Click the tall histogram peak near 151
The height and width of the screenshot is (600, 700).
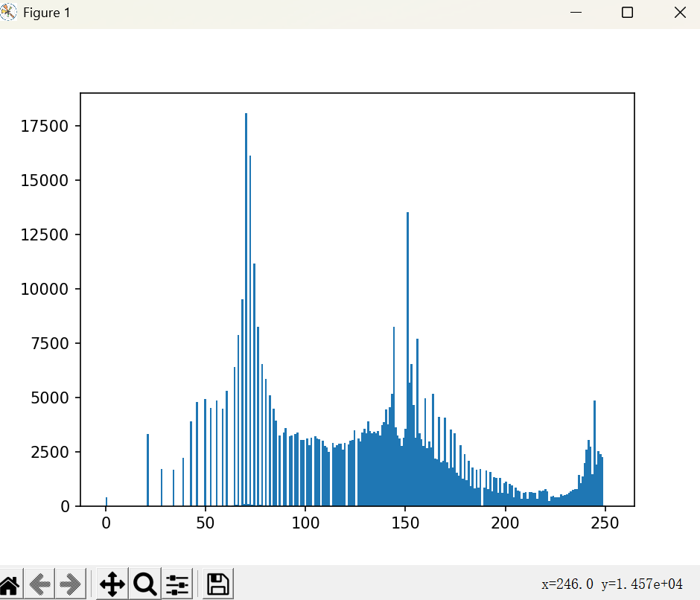(407, 359)
